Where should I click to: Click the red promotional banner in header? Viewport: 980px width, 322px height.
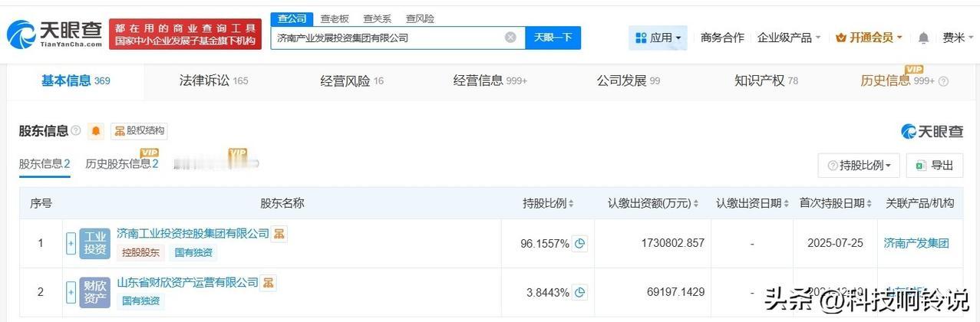pyautogui.click(x=185, y=34)
